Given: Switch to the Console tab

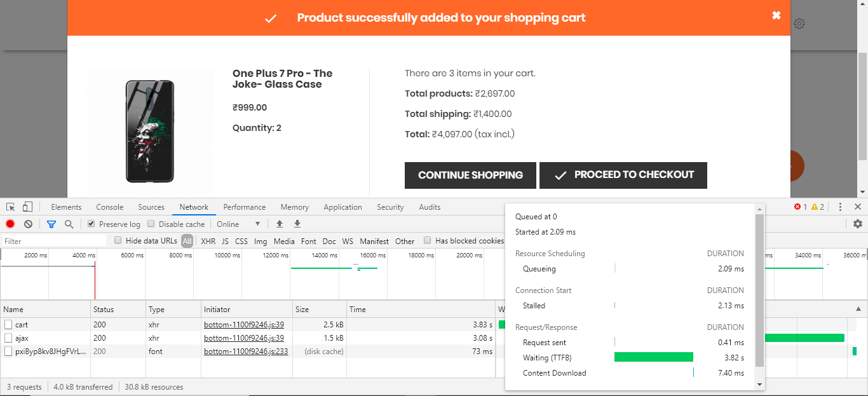Looking at the screenshot, I should click(110, 207).
